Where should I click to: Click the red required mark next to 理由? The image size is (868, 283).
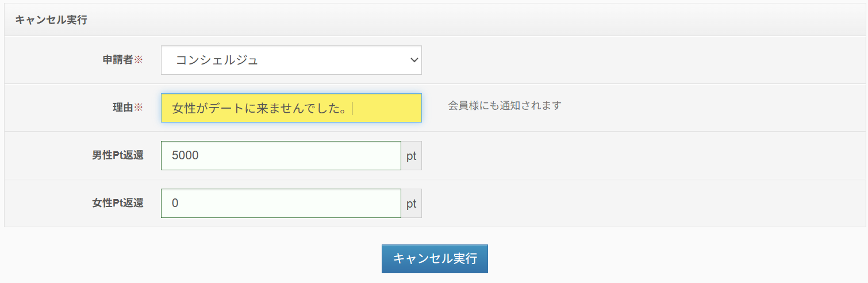coord(138,108)
